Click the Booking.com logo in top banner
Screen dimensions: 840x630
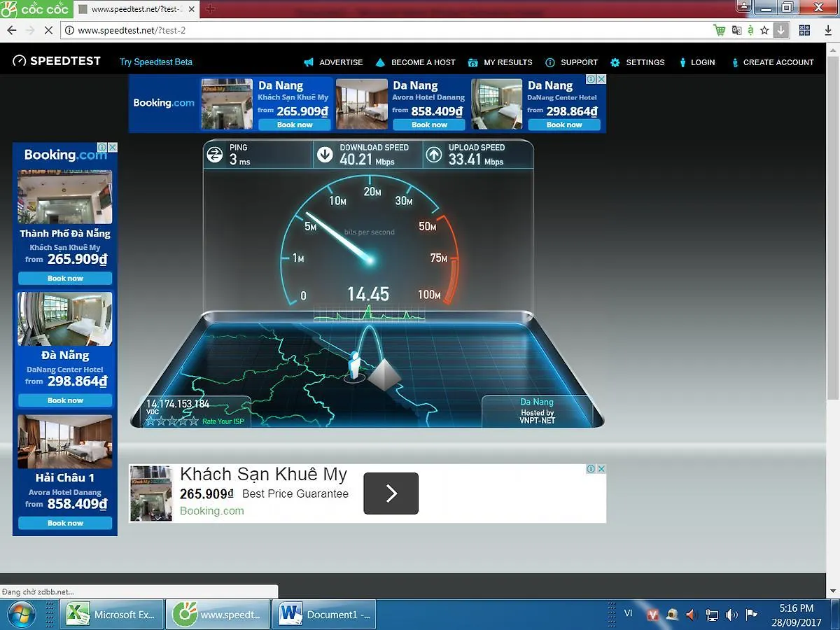tap(164, 103)
